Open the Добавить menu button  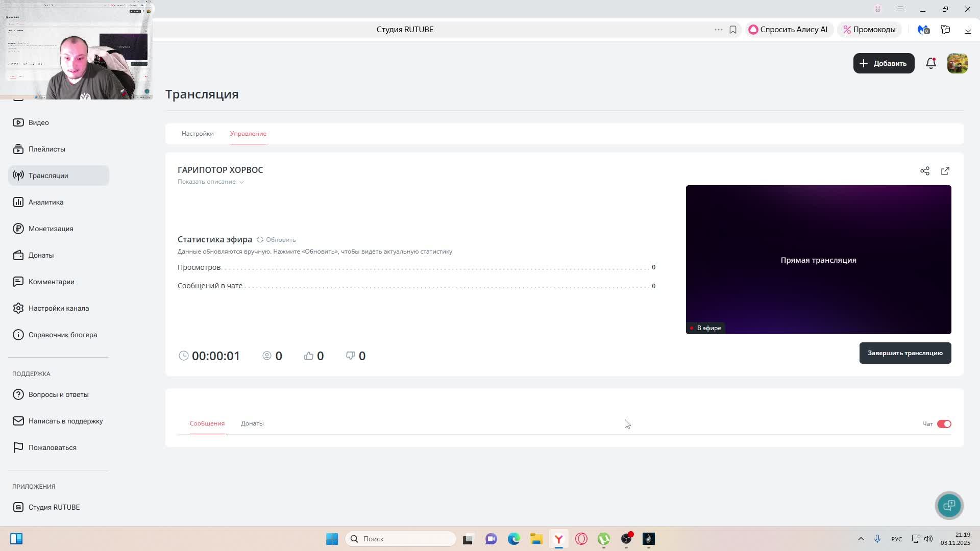884,63
